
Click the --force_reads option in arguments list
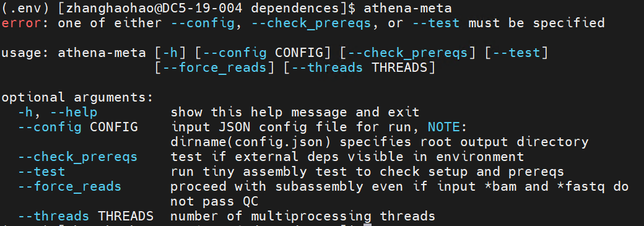tap(70, 187)
